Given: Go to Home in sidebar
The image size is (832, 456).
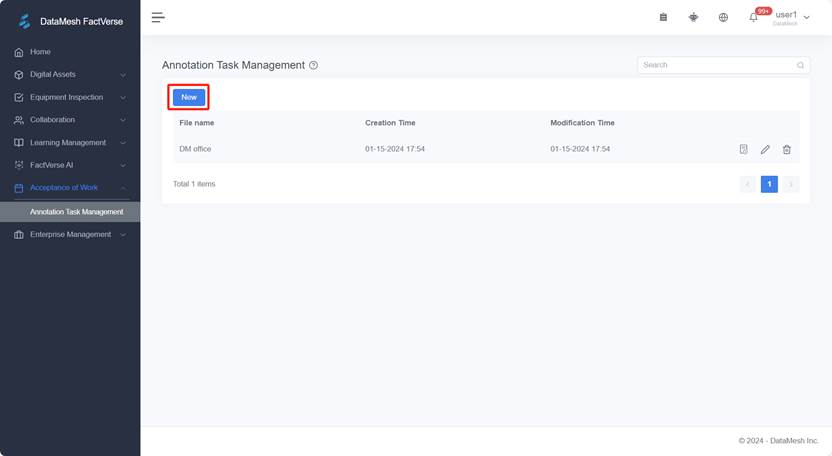Looking at the screenshot, I should pyautogui.click(x=40, y=52).
